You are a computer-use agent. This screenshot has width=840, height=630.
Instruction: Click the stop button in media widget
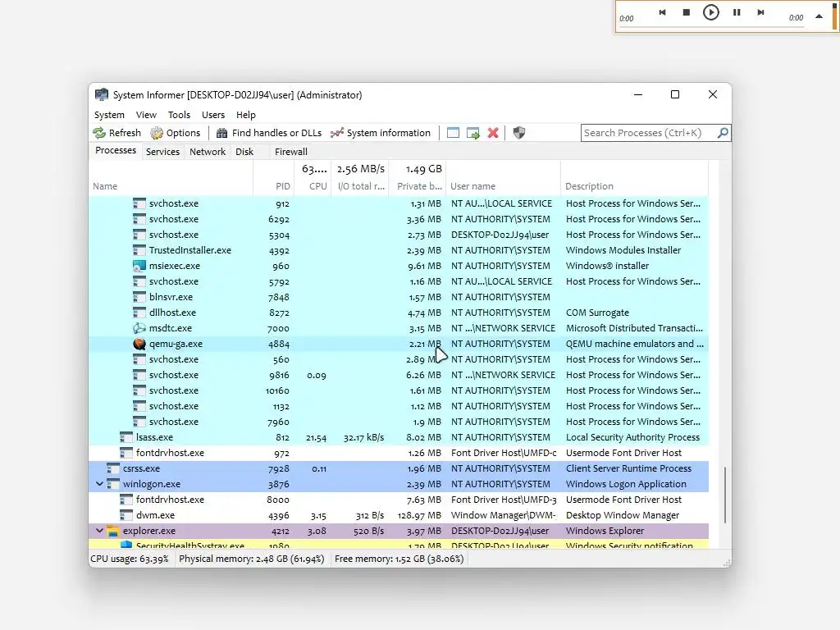point(687,12)
